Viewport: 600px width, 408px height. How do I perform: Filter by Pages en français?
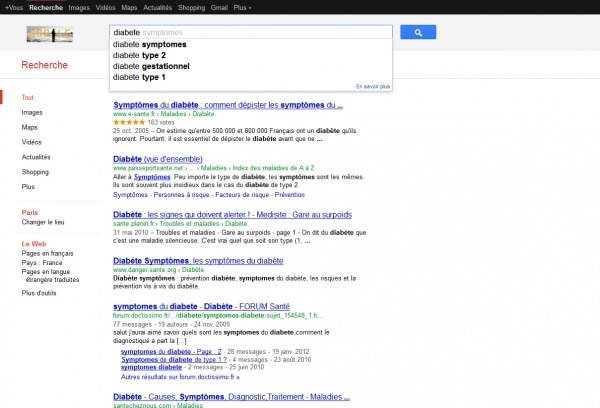tap(47, 253)
